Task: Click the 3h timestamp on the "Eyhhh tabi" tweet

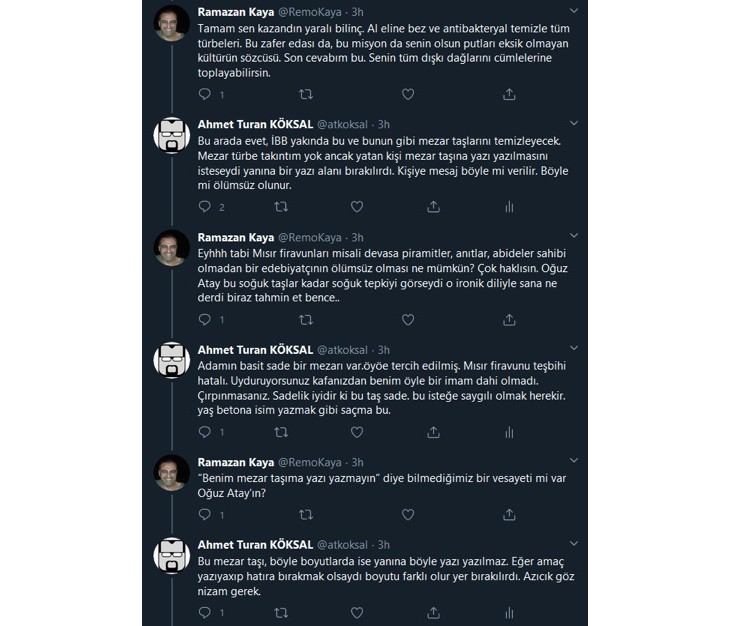Action: [x=357, y=237]
